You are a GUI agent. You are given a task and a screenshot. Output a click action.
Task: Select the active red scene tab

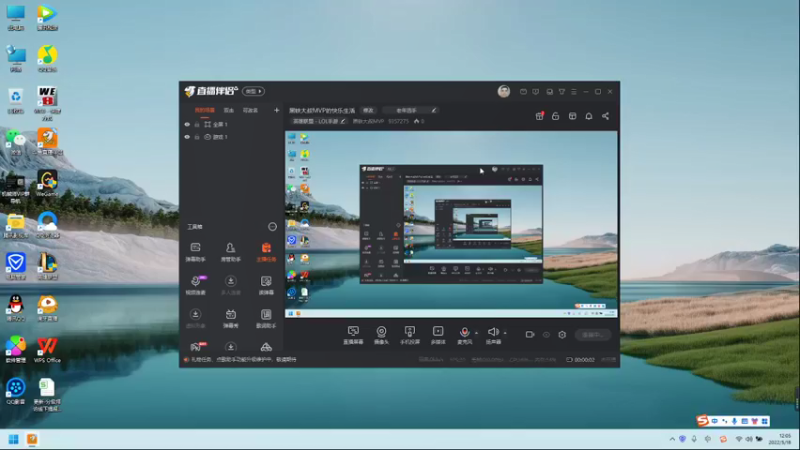pos(205,110)
